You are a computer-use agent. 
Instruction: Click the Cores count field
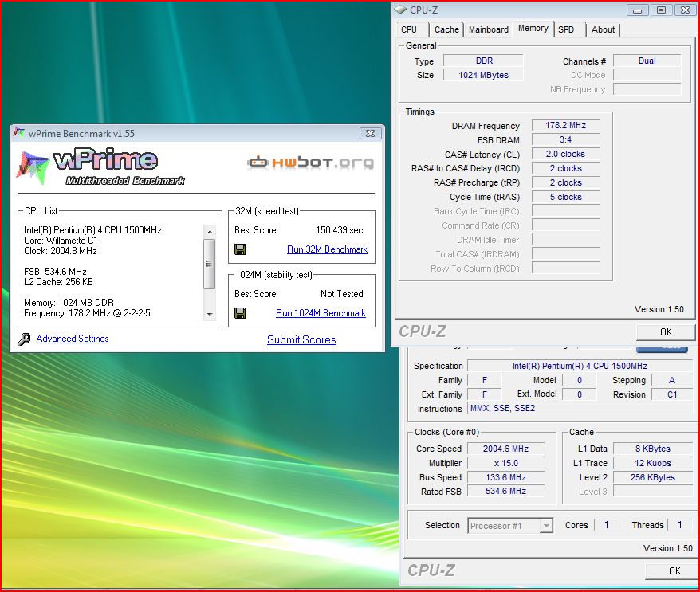(x=606, y=525)
